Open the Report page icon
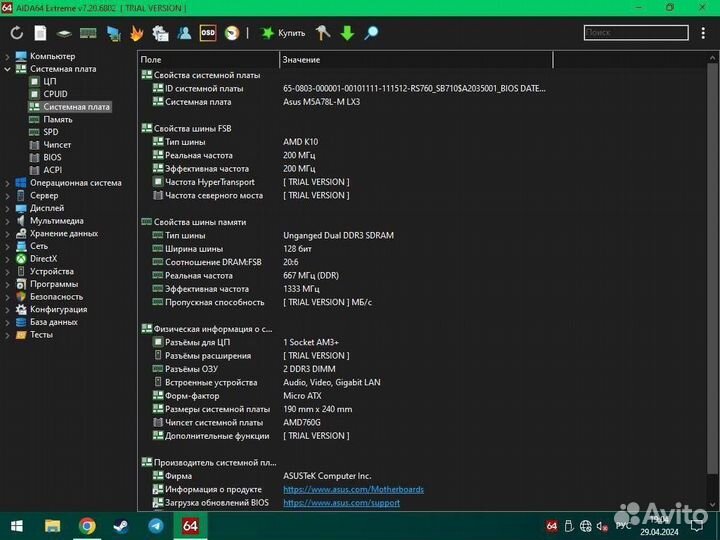This screenshot has height=540, width=720. pyautogui.click(x=40, y=33)
